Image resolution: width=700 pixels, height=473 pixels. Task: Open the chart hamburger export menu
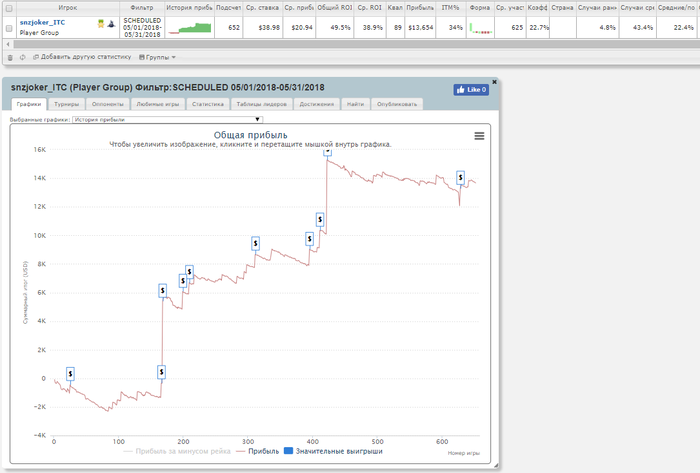[479, 136]
